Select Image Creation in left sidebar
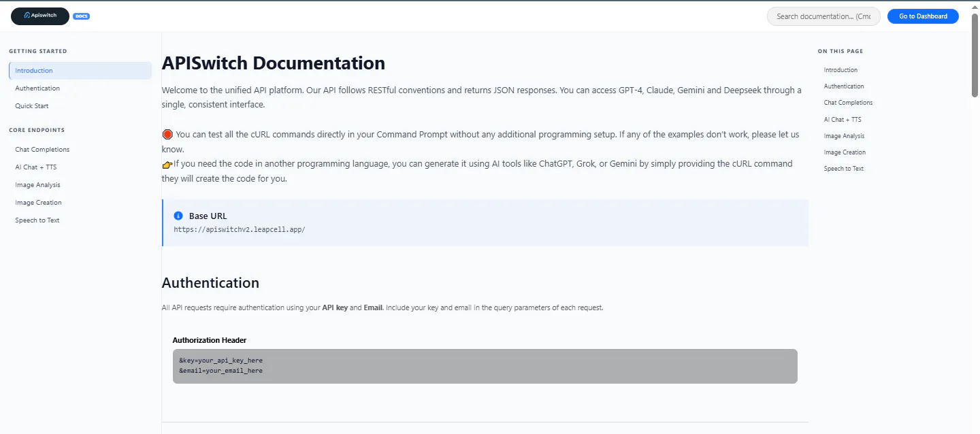This screenshot has width=980, height=434. (x=80, y=203)
